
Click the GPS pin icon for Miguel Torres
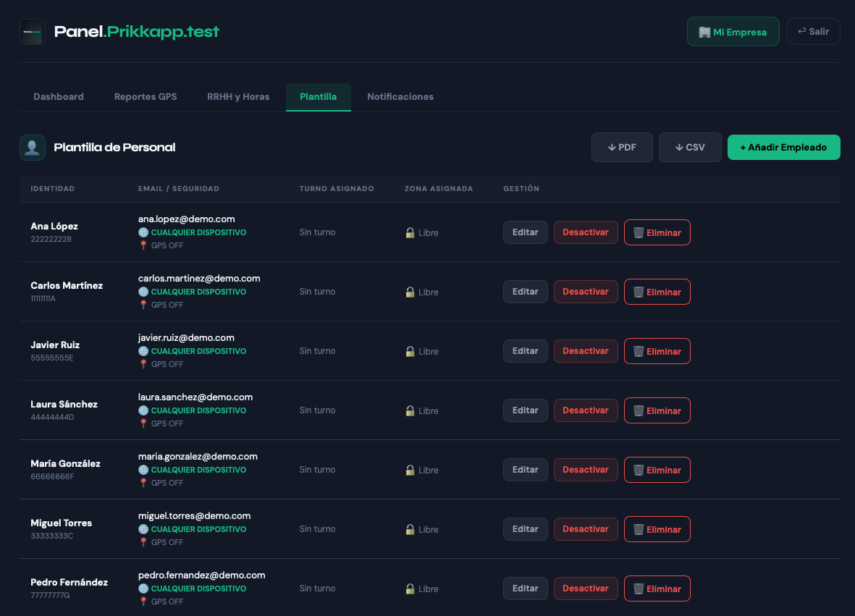coord(143,543)
